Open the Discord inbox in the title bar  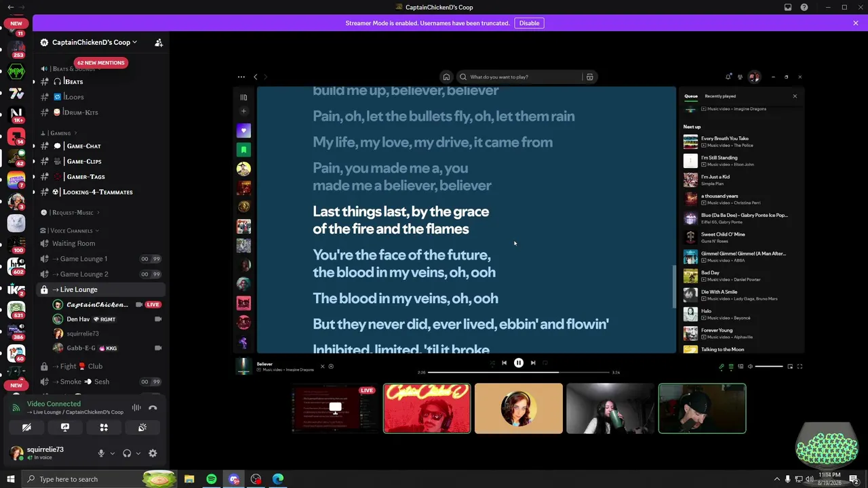(x=788, y=7)
